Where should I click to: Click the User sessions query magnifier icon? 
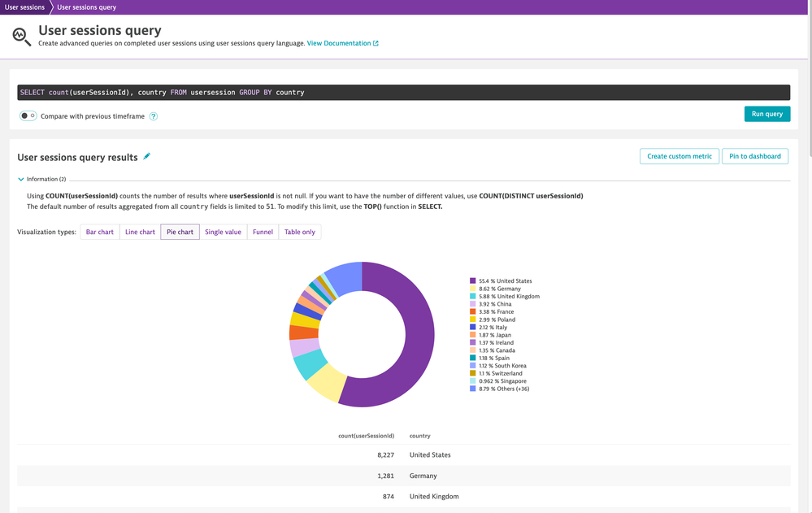[22, 37]
